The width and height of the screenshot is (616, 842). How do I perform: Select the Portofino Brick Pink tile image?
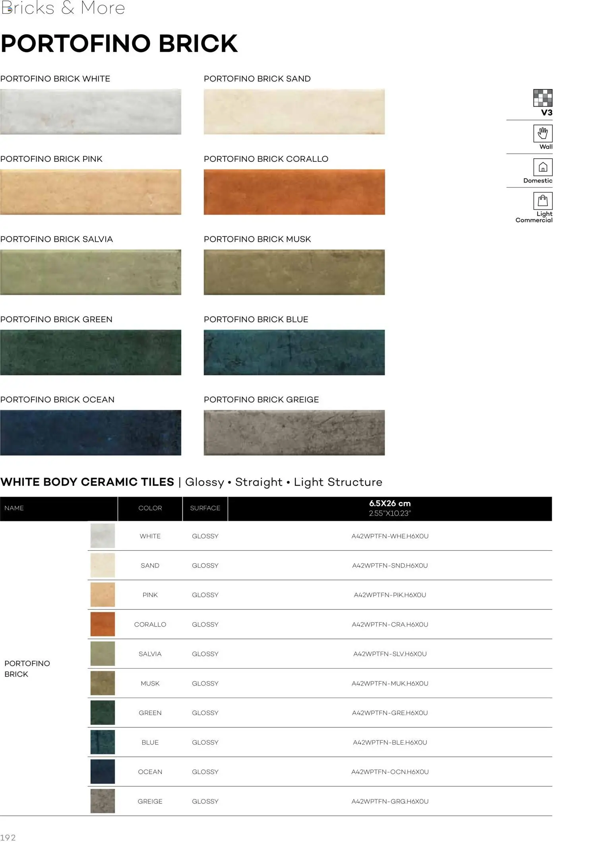pos(91,192)
